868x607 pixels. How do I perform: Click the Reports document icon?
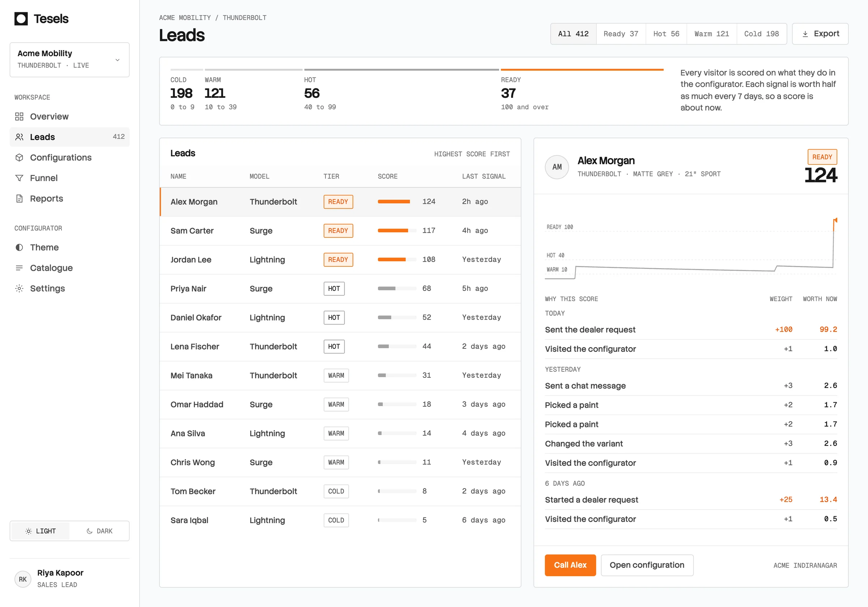[19, 198]
